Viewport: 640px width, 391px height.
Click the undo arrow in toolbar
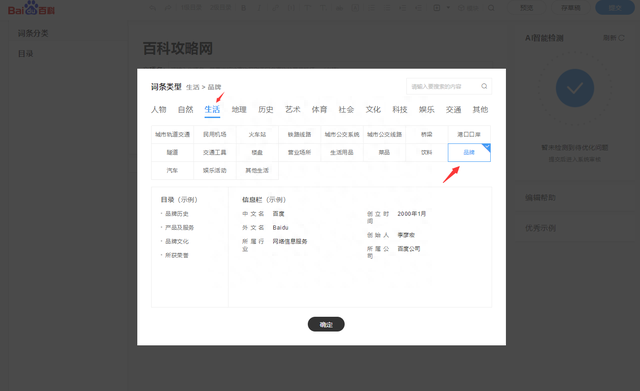point(152,8)
